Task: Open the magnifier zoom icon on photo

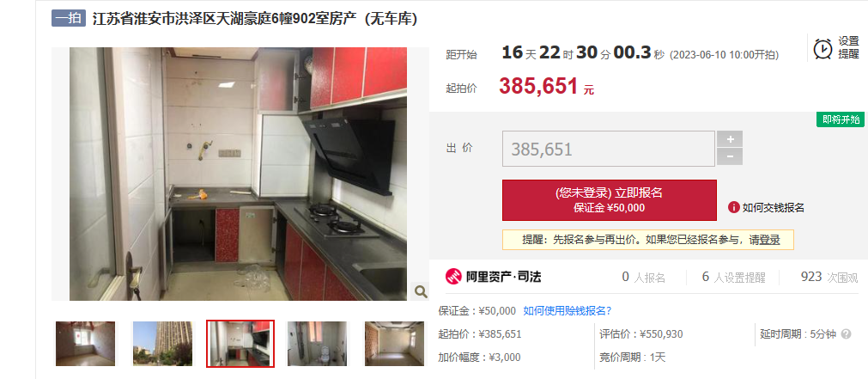Action: (421, 290)
